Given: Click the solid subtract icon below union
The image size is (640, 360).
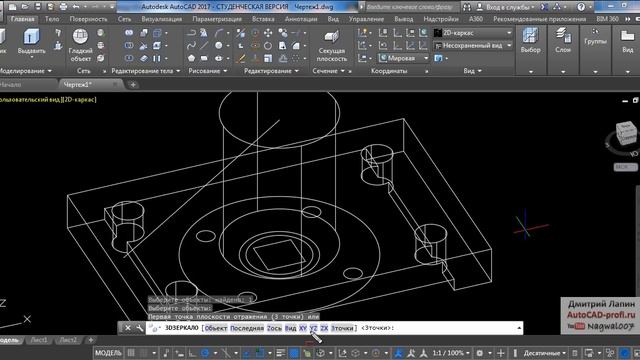Looking at the screenshot, I should [129, 45].
